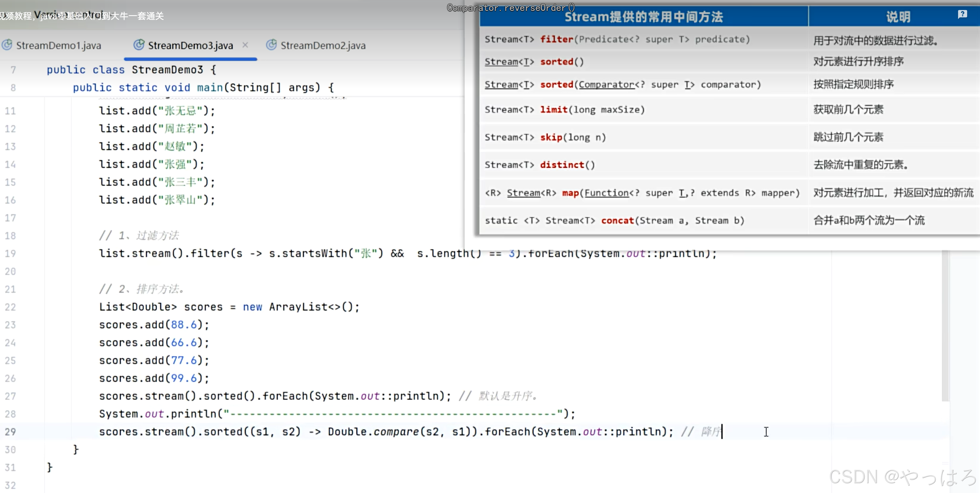
Task: Switch to the StreamDemo1.java tab
Action: pos(58,46)
